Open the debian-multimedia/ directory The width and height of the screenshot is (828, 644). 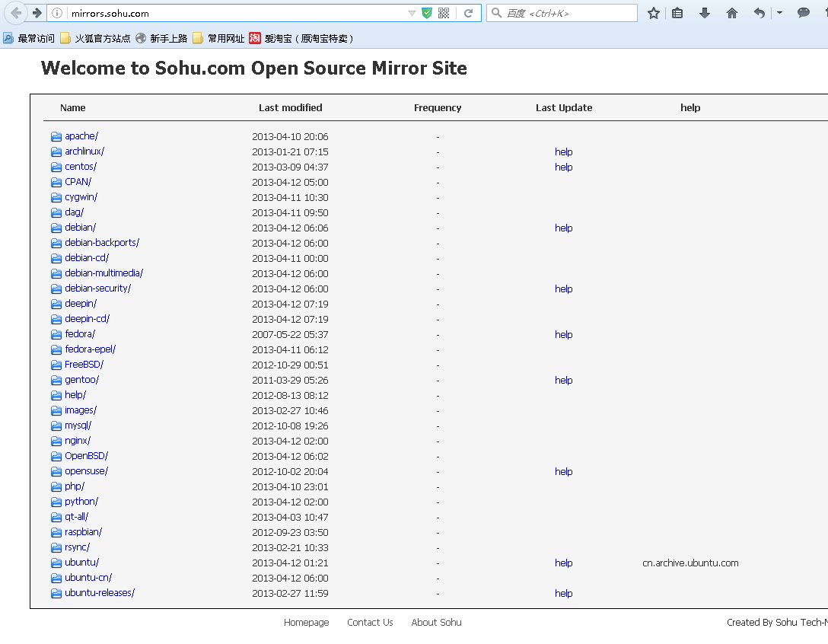[x=104, y=273]
